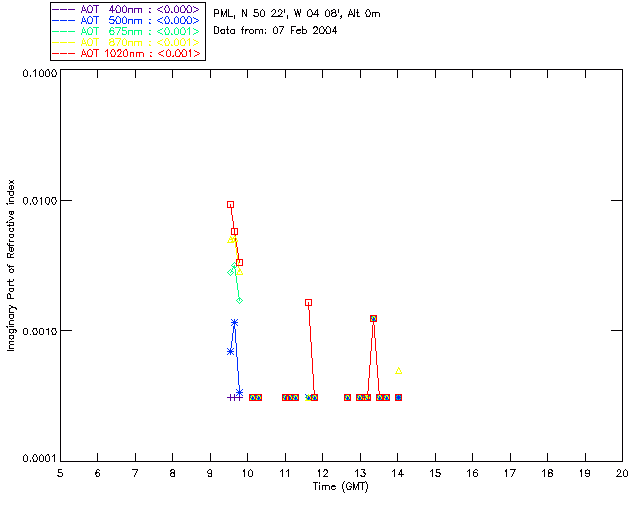The image size is (640, 512).
Task: Click the highest red square data point near 0.0100
Action: pyautogui.click(x=231, y=205)
